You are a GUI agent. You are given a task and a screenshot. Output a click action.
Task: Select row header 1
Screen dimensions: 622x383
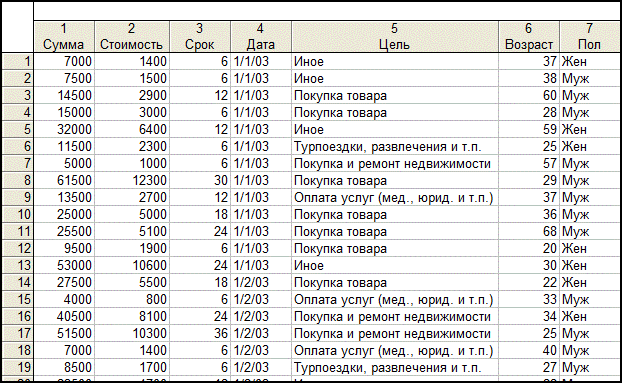click(x=18, y=61)
